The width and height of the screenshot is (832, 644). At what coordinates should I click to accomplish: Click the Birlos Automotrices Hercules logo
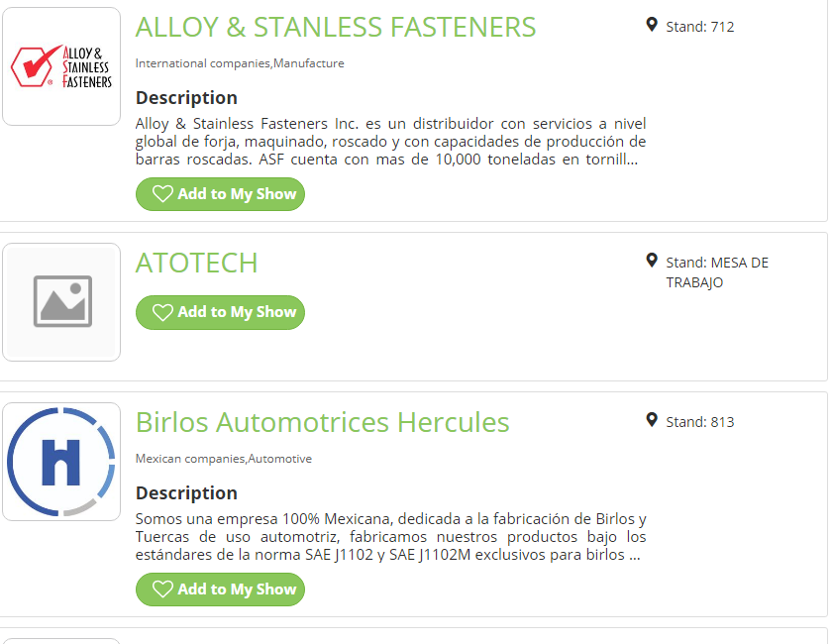point(61,461)
